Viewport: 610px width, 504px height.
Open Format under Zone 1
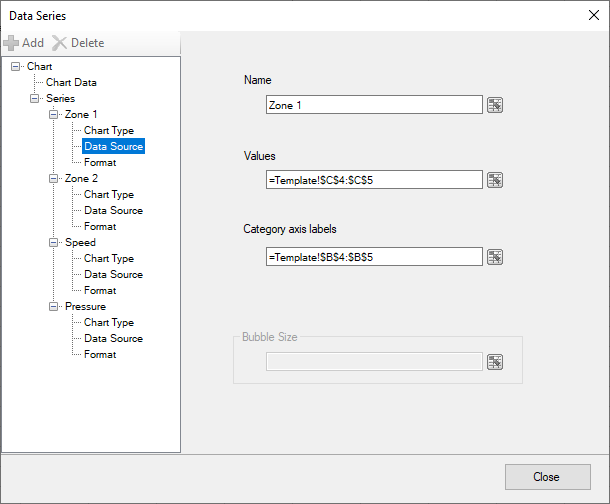coord(100,163)
